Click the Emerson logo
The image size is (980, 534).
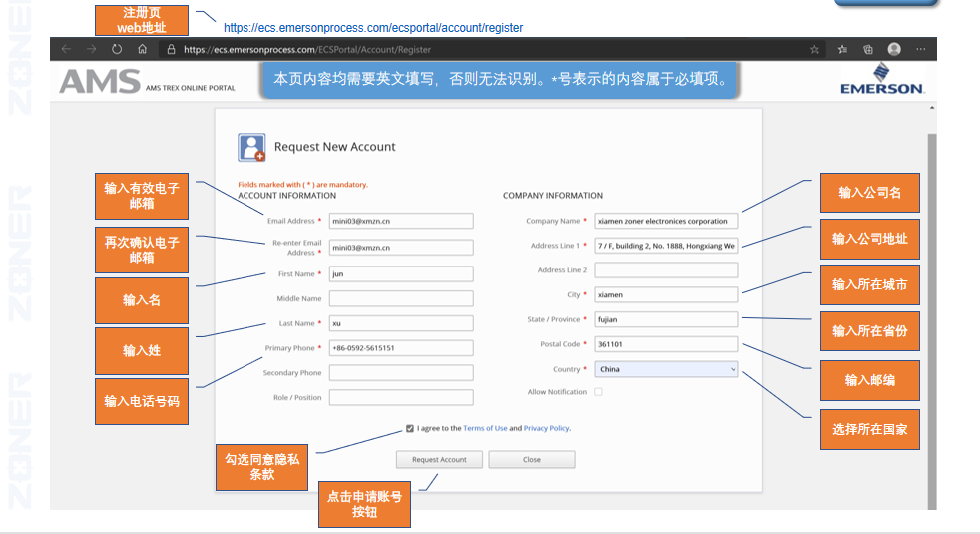(881, 80)
